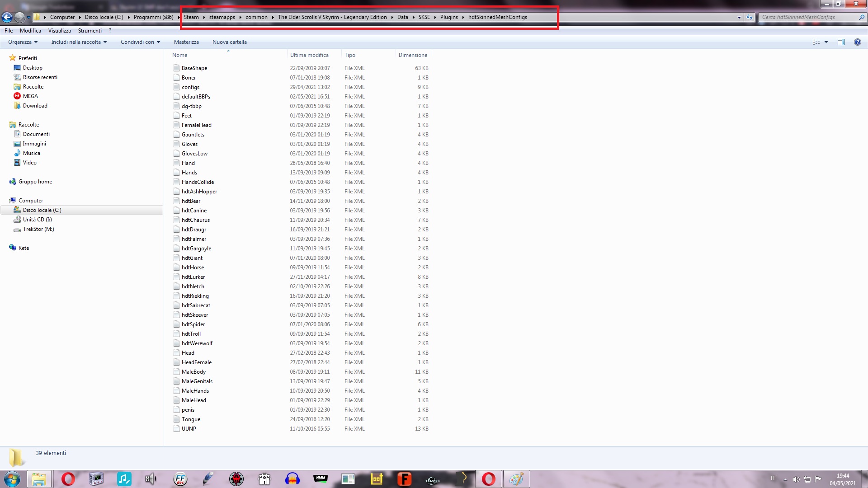Image resolution: width=868 pixels, height=488 pixels.
Task: Open the view options dropdown arrow
Action: click(826, 42)
